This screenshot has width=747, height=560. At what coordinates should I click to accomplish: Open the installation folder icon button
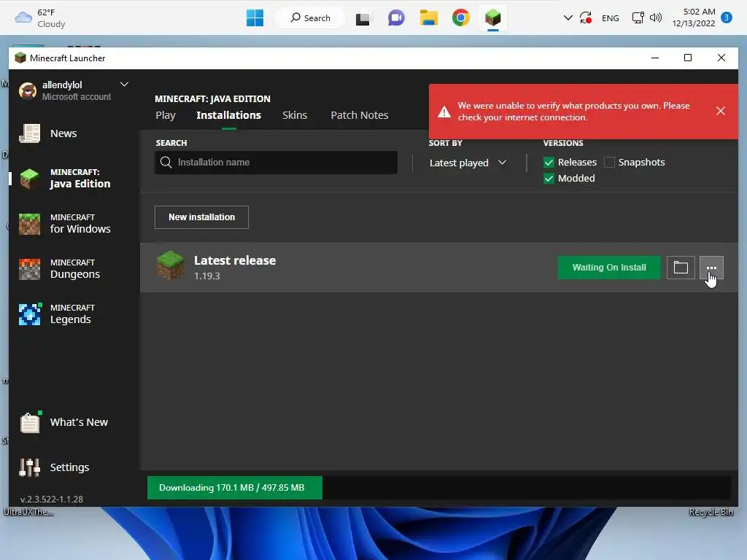681,268
